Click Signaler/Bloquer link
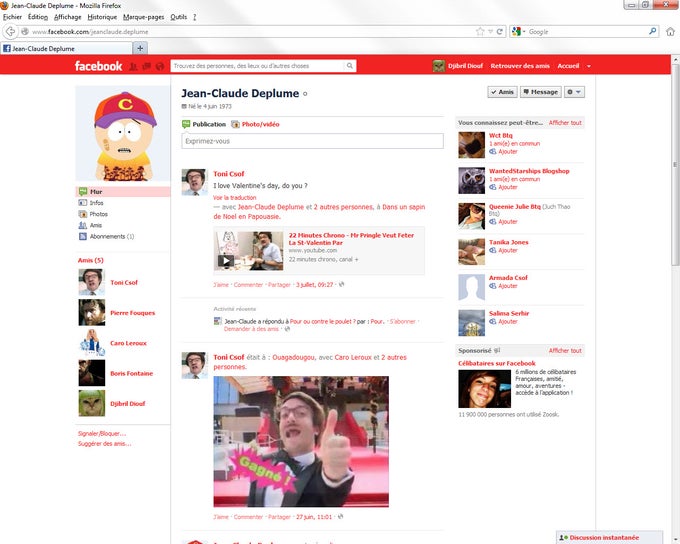This screenshot has width=680, height=544. point(102,433)
